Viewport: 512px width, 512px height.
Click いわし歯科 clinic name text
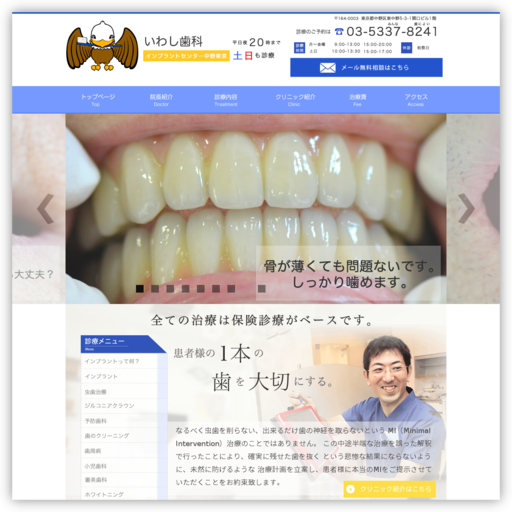(x=173, y=42)
